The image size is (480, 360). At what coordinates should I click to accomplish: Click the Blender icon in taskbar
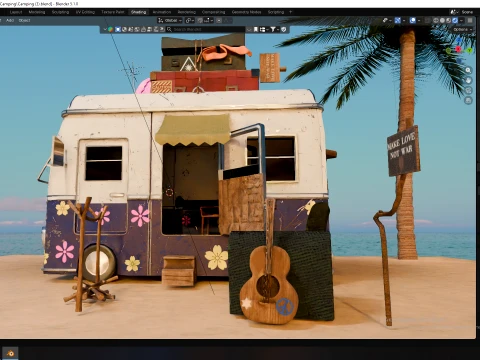tap(10, 353)
